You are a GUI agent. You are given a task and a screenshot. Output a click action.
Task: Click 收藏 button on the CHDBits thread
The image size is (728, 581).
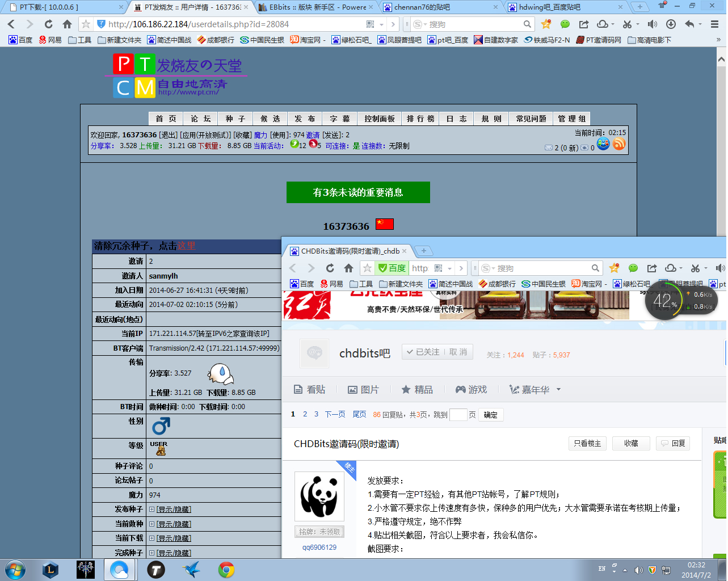click(631, 444)
